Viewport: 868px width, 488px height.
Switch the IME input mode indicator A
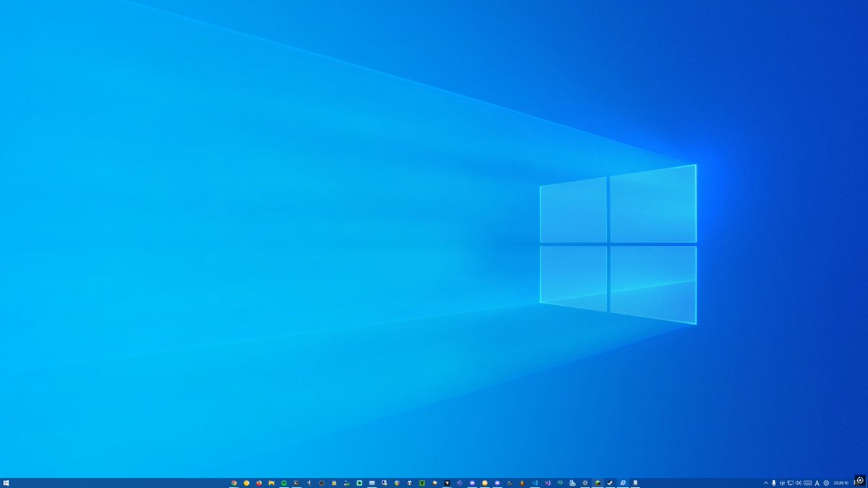pos(817,483)
